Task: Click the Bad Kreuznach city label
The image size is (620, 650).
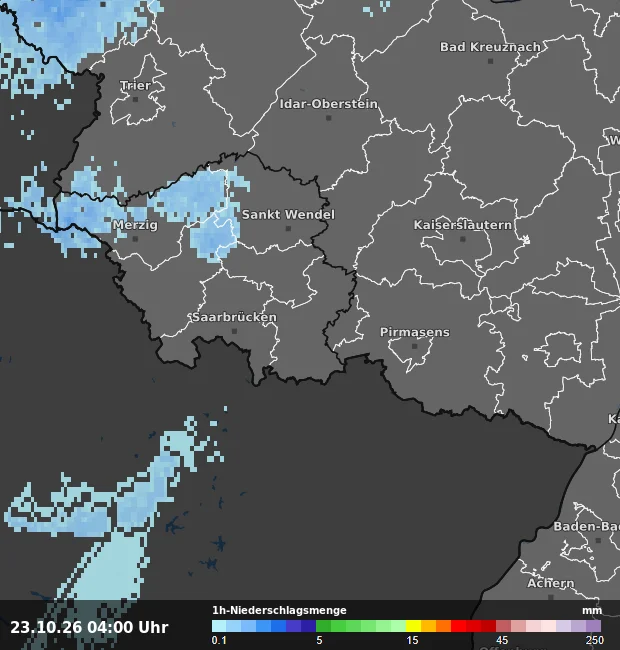Action: pyautogui.click(x=490, y=47)
